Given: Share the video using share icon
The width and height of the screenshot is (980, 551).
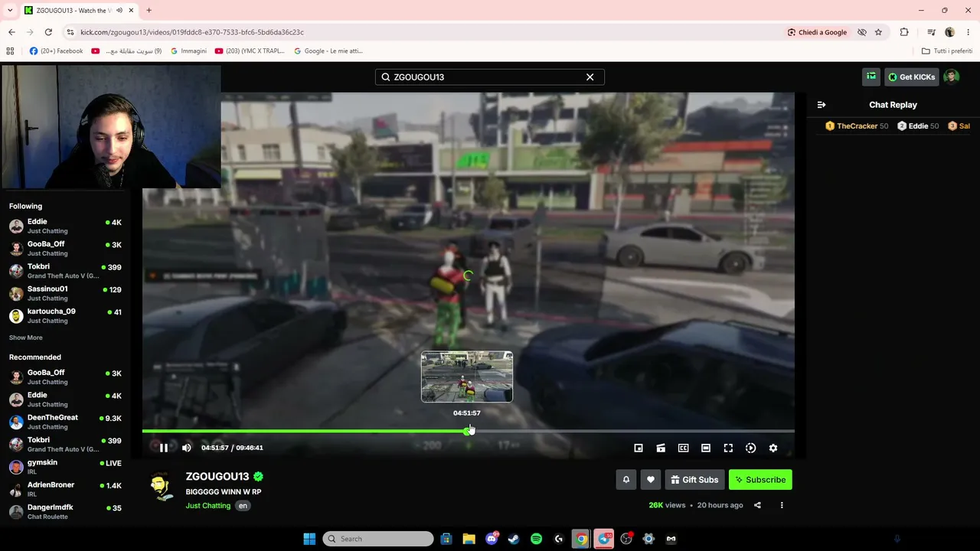Looking at the screenshot, I should coord(757,505).
